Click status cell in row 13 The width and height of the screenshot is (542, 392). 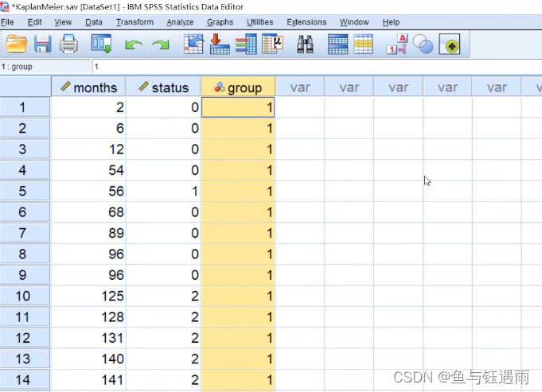(x=163, y=359)
